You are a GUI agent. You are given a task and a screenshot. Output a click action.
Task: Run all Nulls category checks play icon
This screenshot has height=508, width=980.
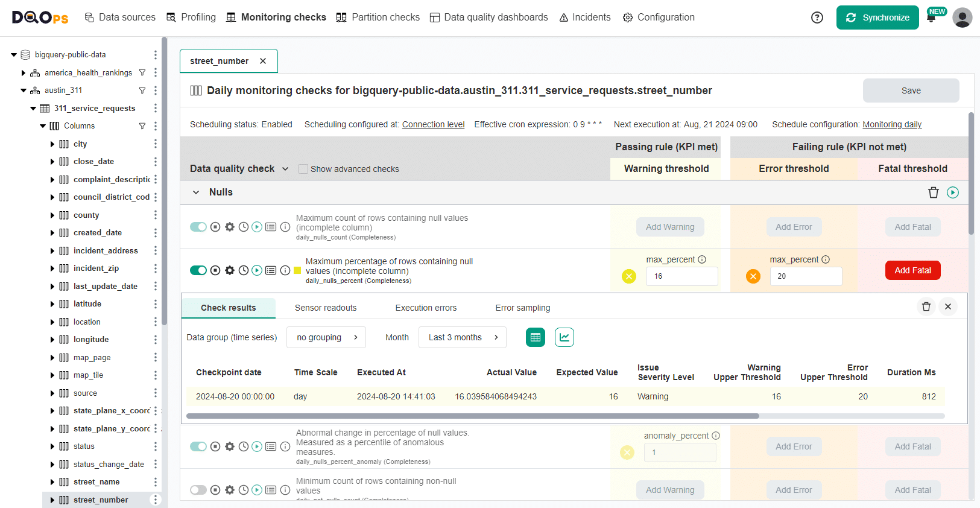click(x=953, y=192)
